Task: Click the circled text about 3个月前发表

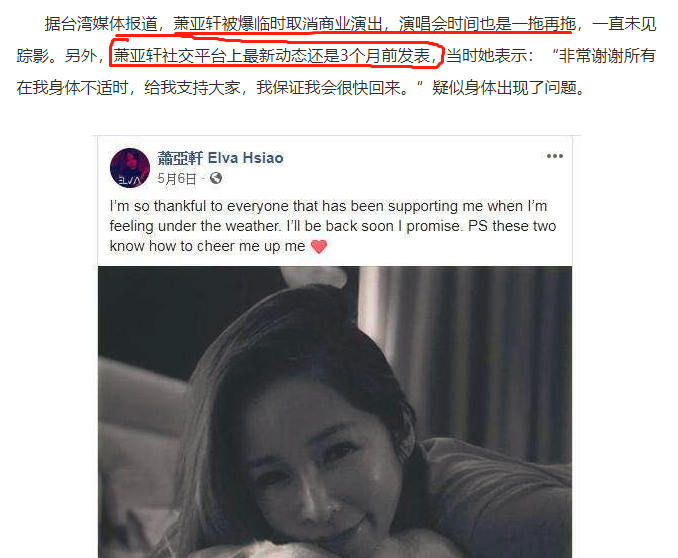Action: [277, 55]
